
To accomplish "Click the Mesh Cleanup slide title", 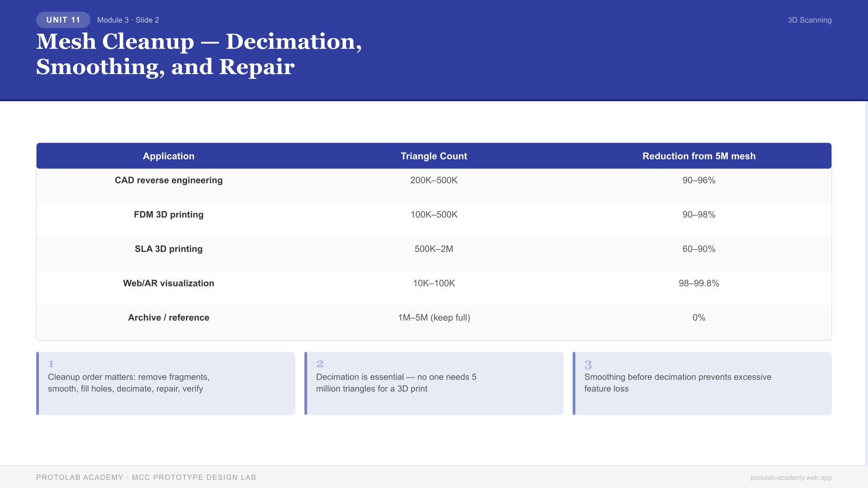I will (199, 54).
